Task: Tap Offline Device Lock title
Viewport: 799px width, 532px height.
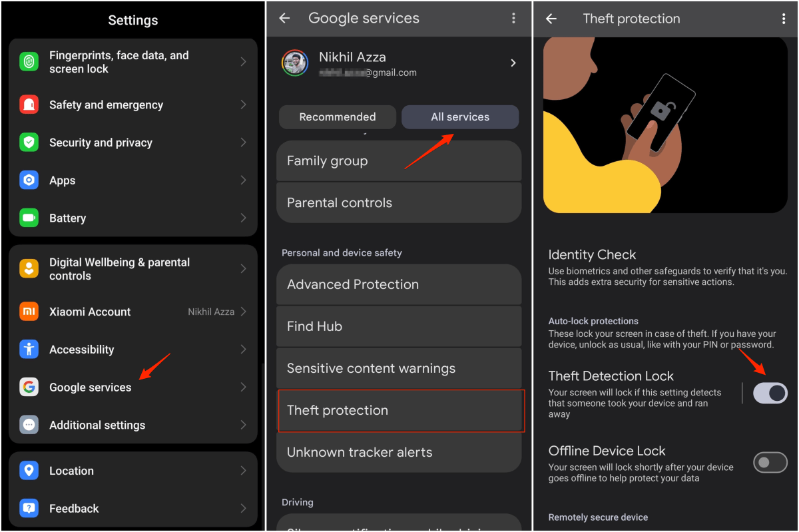Action: pos(607,451)
